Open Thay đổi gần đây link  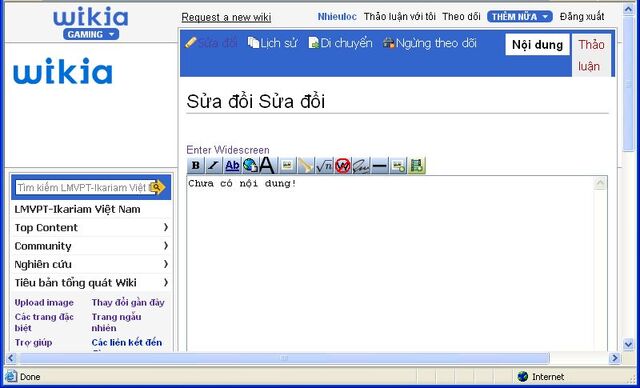tap(128, 303)
